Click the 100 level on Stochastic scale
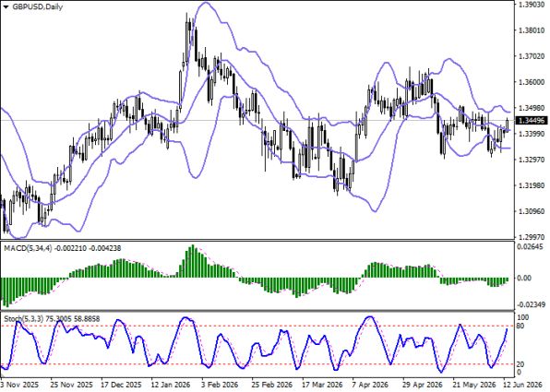The height and width of the screenshot is (392, 550). click(523, 317)
